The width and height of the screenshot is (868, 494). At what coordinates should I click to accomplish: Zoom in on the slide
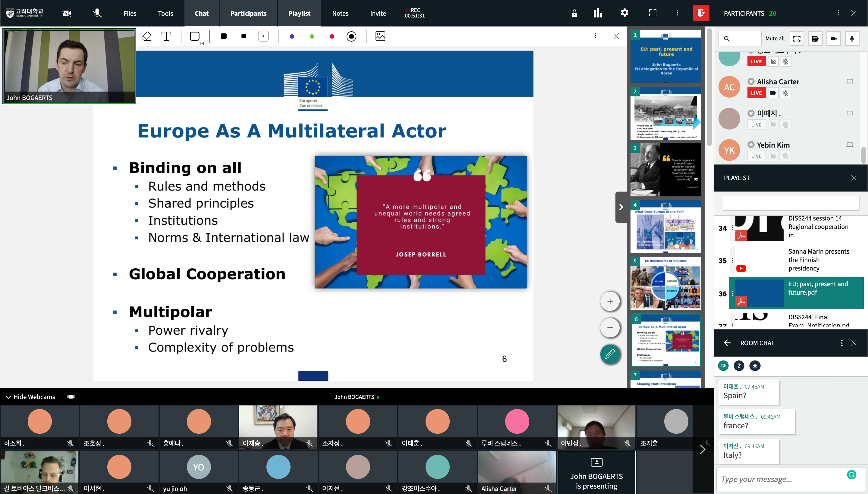click(610, 301)
